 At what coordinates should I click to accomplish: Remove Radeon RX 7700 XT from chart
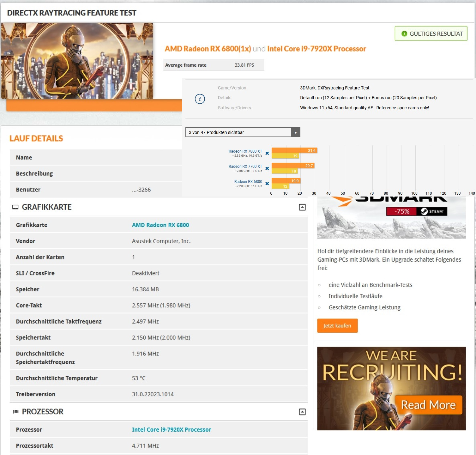click(267, 168)
